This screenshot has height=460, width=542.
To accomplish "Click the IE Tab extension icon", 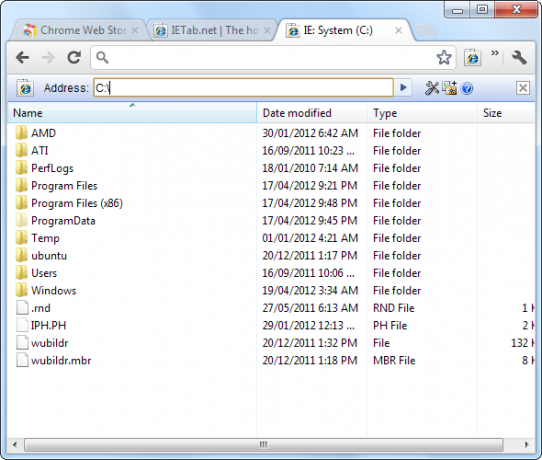I will pos(473,57).
